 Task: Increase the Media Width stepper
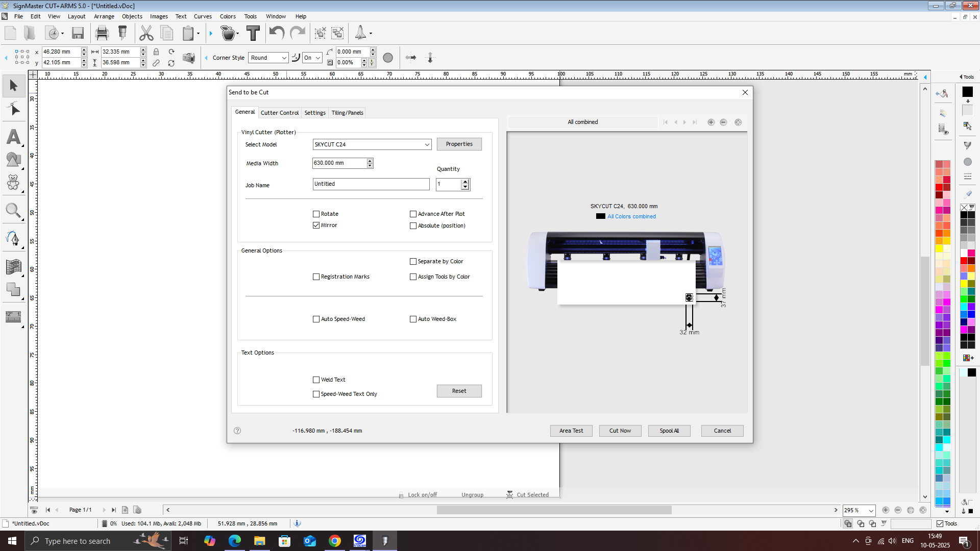(x=370, y=161)
